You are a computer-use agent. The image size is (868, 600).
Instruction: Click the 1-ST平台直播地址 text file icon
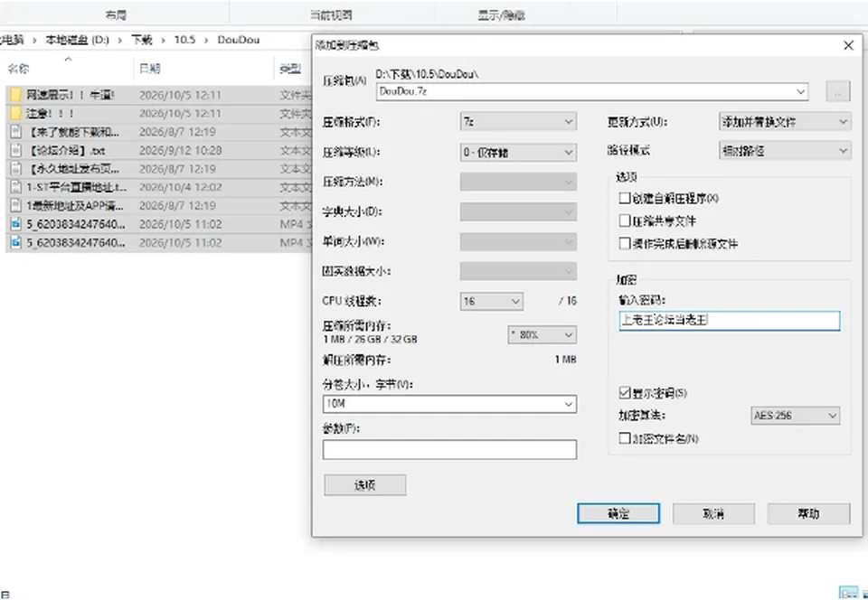point(16,187)
